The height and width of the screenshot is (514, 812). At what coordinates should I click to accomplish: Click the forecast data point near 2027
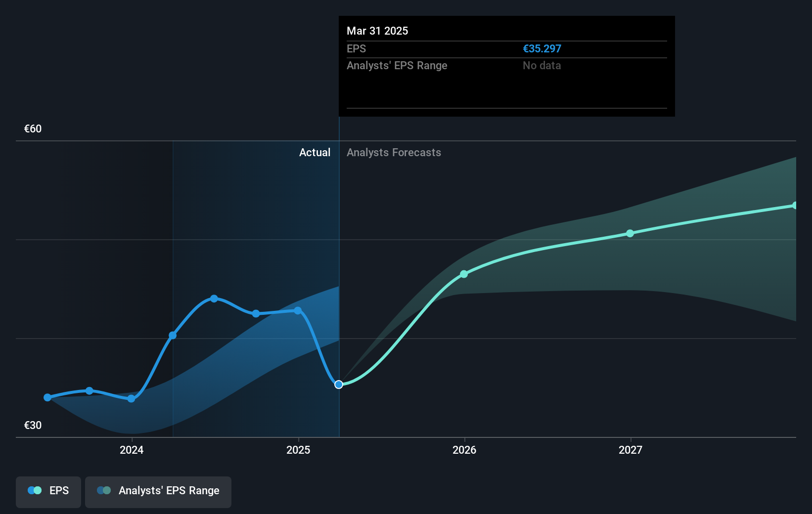pyautogui.click(x=630, y=233)
